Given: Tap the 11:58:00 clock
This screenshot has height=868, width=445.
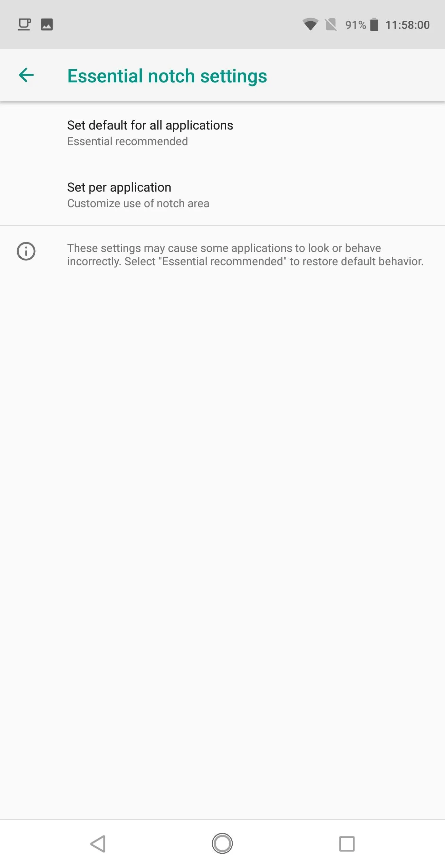Looking at the screenshot, I should 407,25.
